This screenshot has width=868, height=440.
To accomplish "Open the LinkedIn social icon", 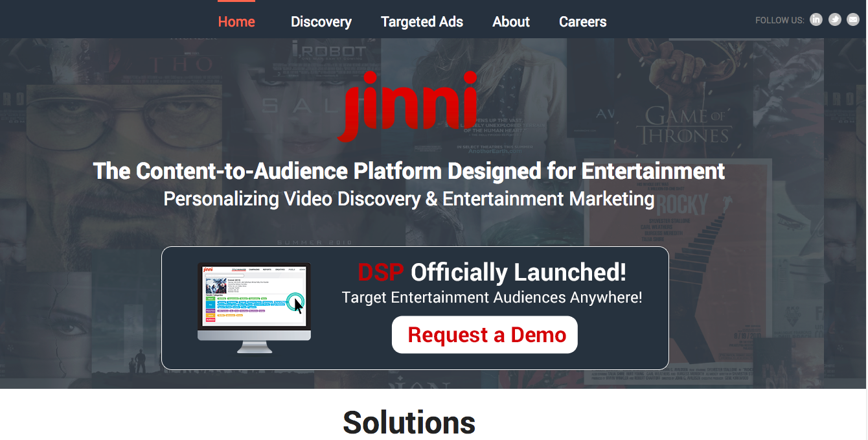I will (816, 20).
